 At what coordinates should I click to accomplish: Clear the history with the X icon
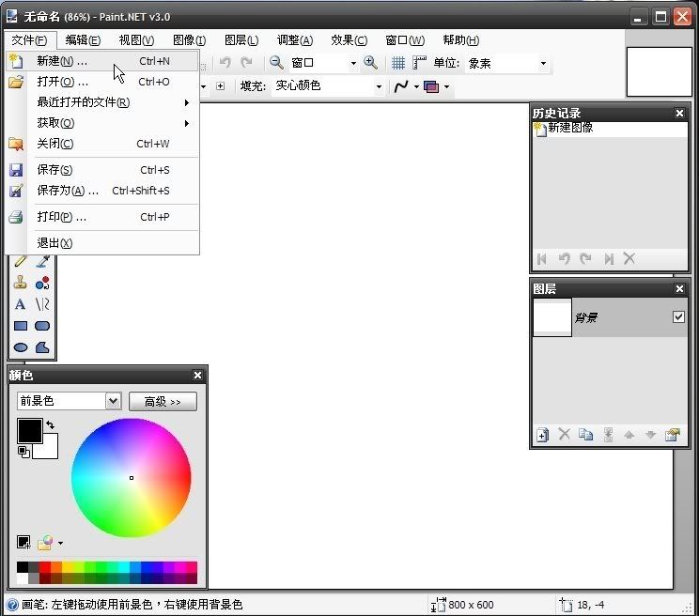629,258
